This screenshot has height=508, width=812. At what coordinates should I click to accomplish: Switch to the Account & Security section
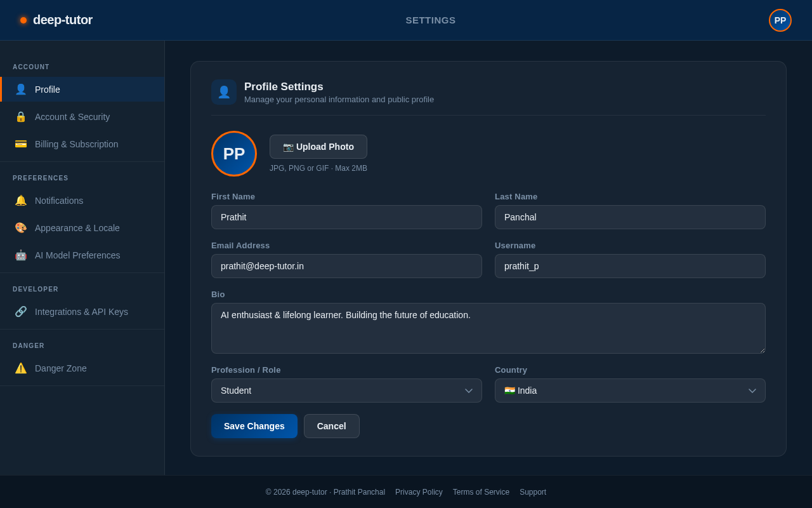click(71, 117)
